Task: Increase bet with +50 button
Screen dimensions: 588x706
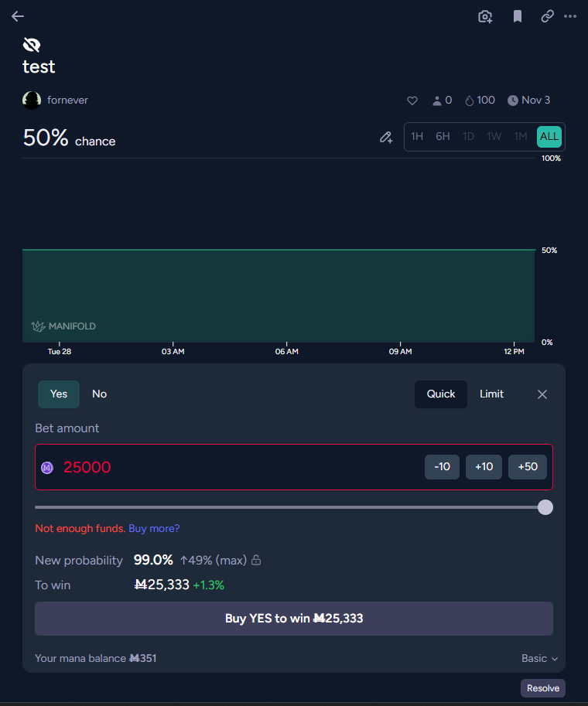Action: tap(528, 467)
